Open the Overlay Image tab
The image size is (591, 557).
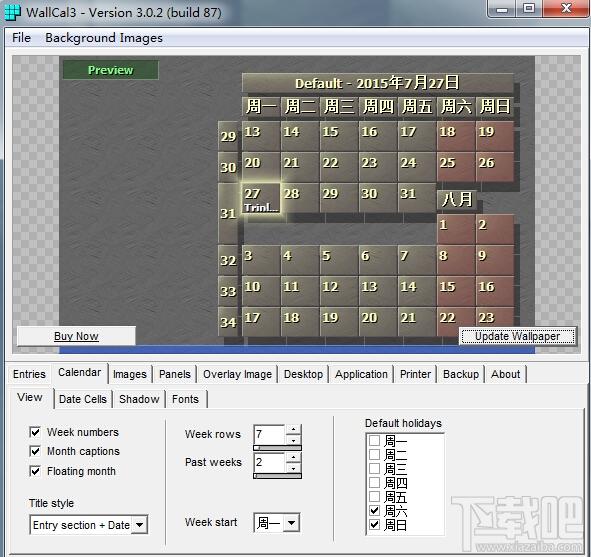[237, 374]
